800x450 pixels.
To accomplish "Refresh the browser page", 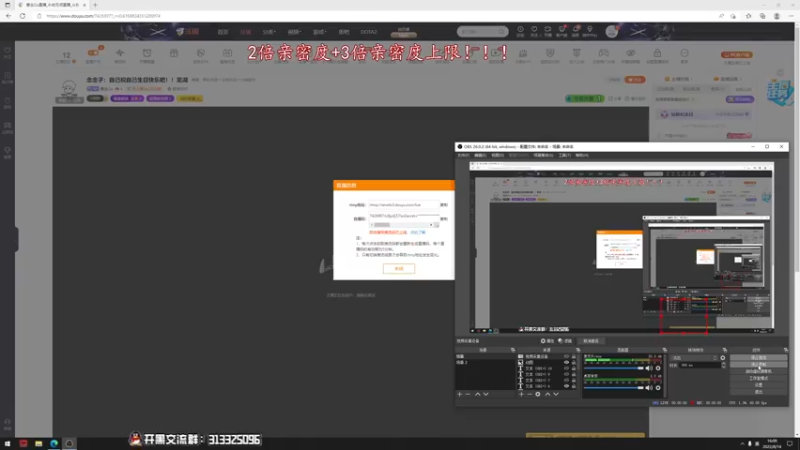I will click(22, 16).
